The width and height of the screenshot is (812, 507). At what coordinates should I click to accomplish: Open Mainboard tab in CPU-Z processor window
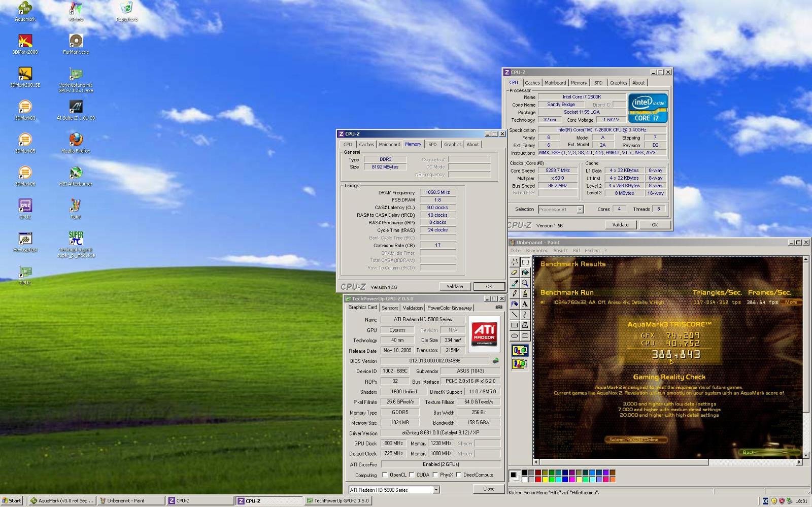[555, 83]
